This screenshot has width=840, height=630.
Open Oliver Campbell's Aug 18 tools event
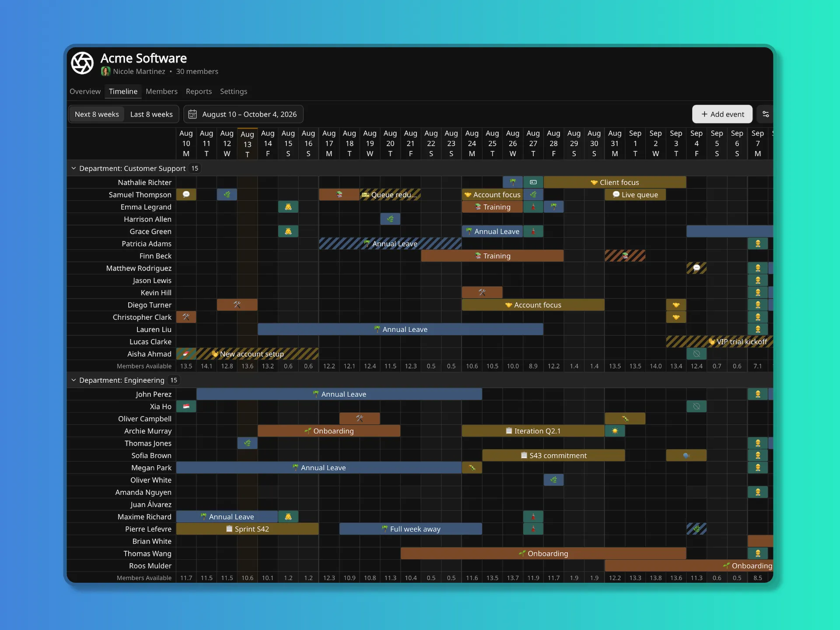click(360, 419)
